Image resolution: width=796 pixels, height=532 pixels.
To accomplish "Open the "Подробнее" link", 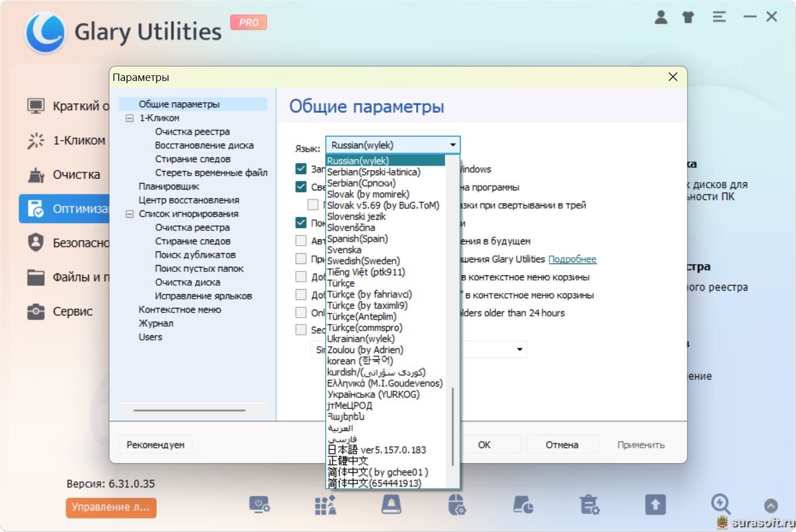I will [x=572, y=259].
